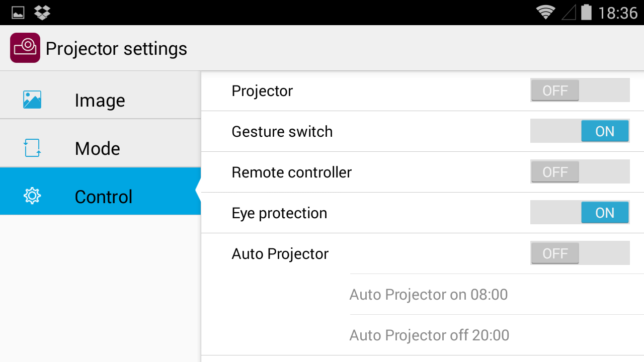The width and height of the screenshot is (644, 362).
Task: Open the Dropbox notification icon
Action: click(x=42, y=13)
